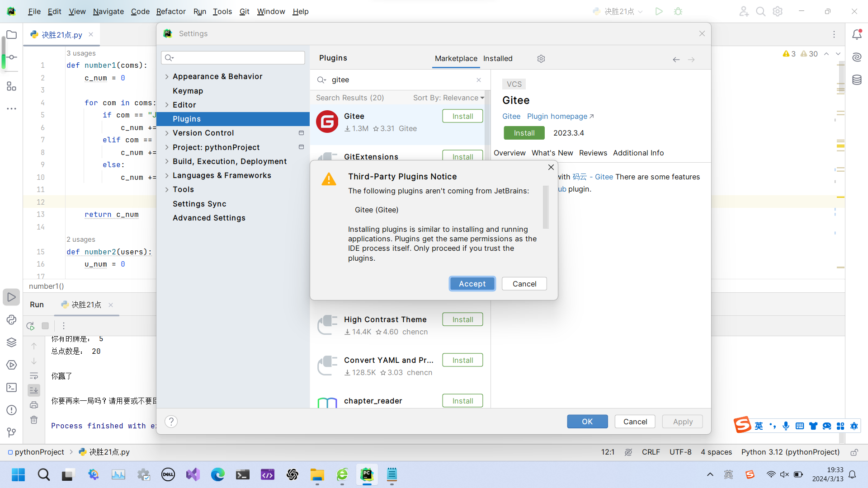Rerun the program in Run panel
The image size is (868, 488).
(31, 326)
